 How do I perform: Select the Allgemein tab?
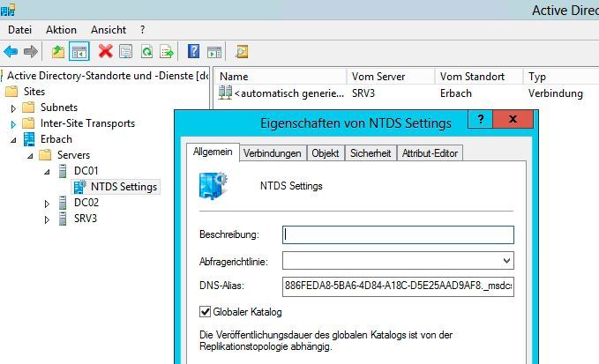coord(213,152)
